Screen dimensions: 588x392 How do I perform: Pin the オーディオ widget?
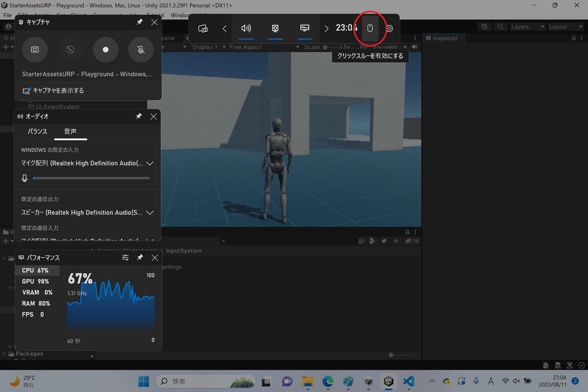pos(139,117)
